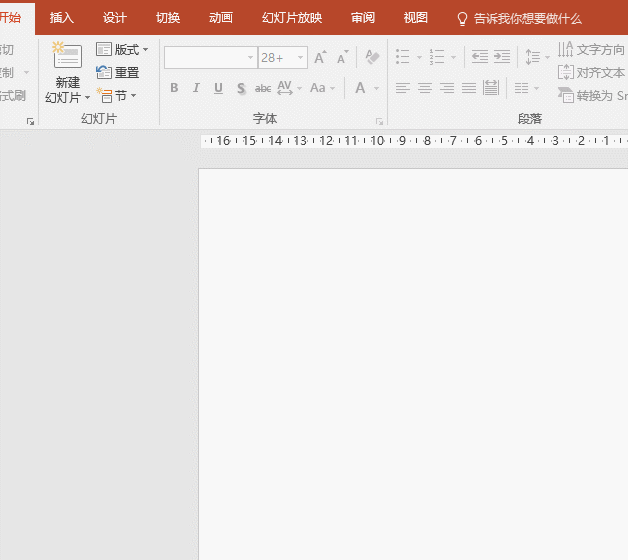Toggle Underline formatting
The image size is (628, 560).
tap(218, 88)
